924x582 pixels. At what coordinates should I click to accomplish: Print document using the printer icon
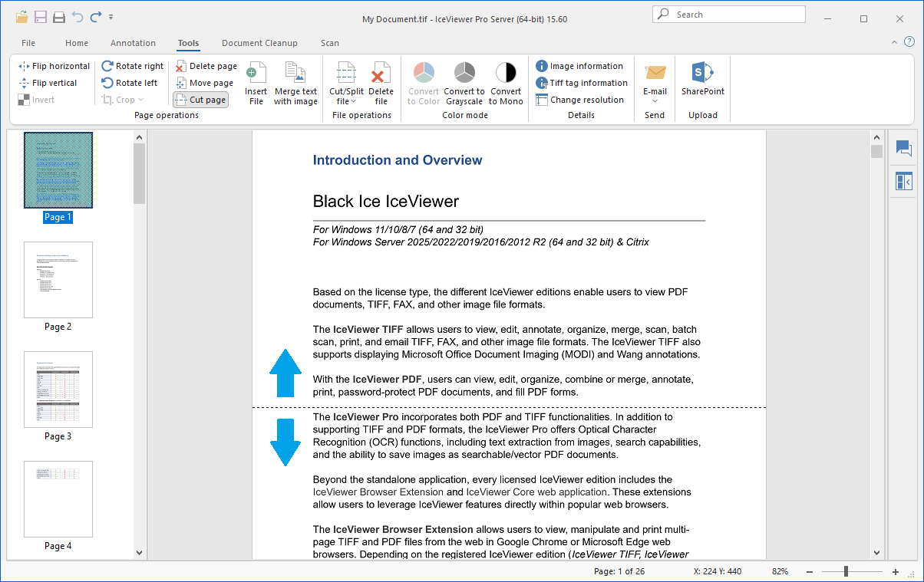59,16
